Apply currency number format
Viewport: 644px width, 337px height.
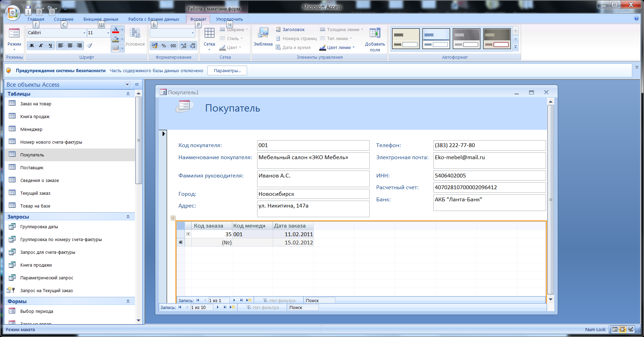[155, 46]
